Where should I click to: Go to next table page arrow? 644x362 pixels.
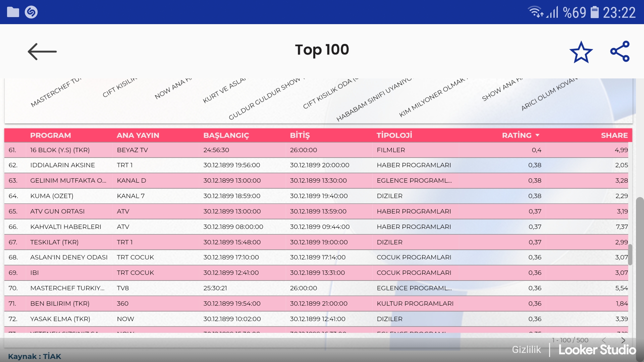point(623,340)
